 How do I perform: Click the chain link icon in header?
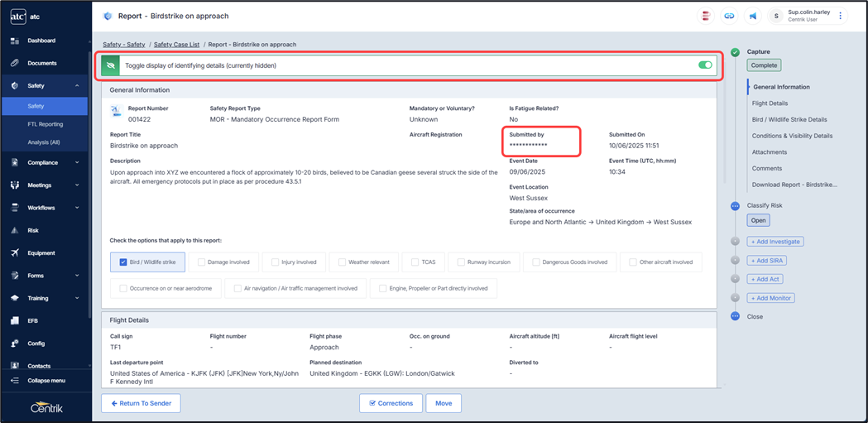coord(729,16)
